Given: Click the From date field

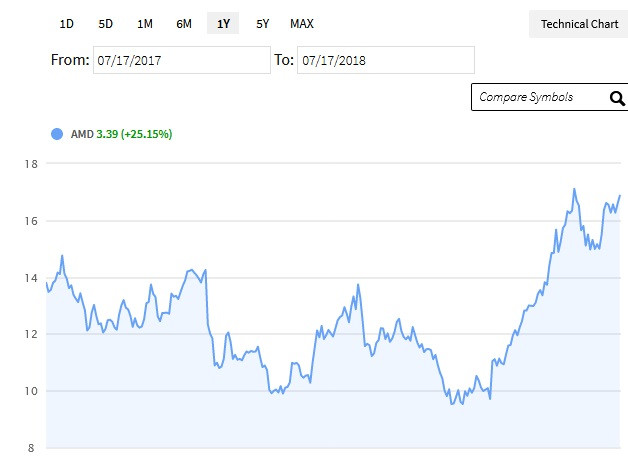Looking at the screenshot, I should (182, 60).
